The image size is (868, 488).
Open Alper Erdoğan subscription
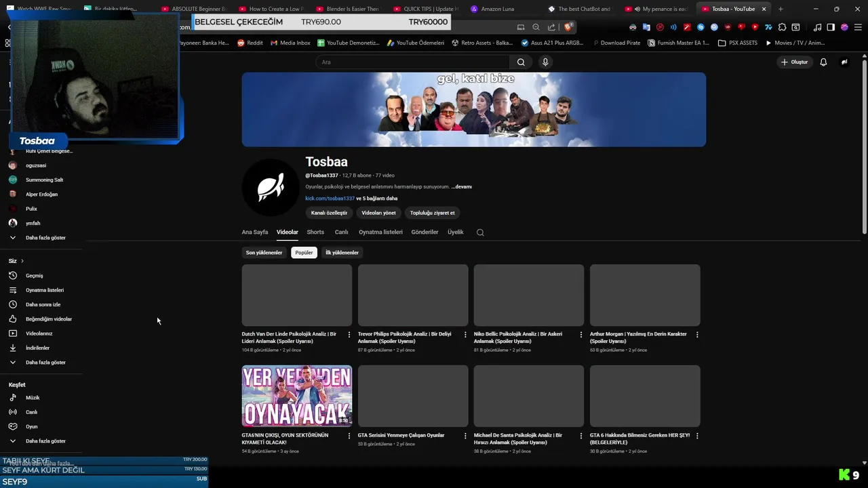point(42,195)
